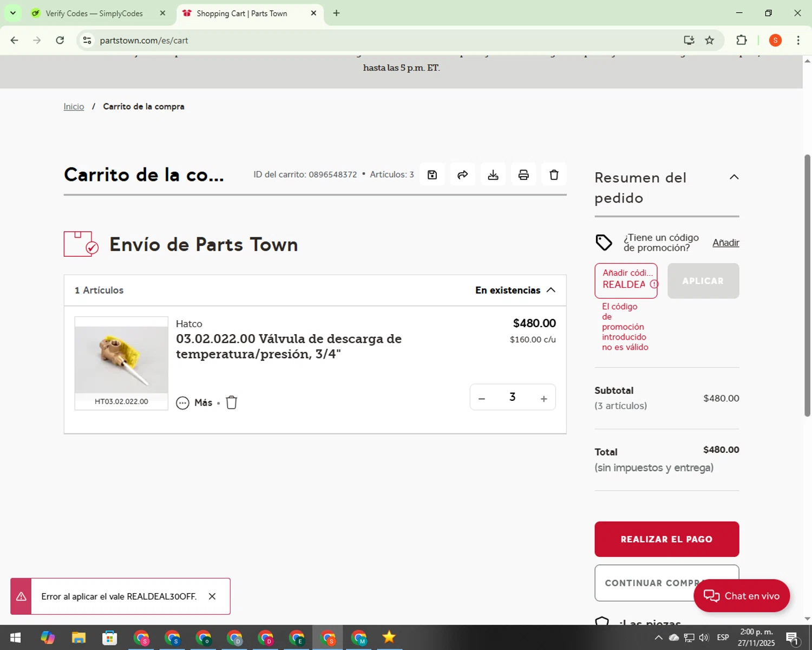
Task: Close the Verify Codes tab
Action: click(162, 13)
